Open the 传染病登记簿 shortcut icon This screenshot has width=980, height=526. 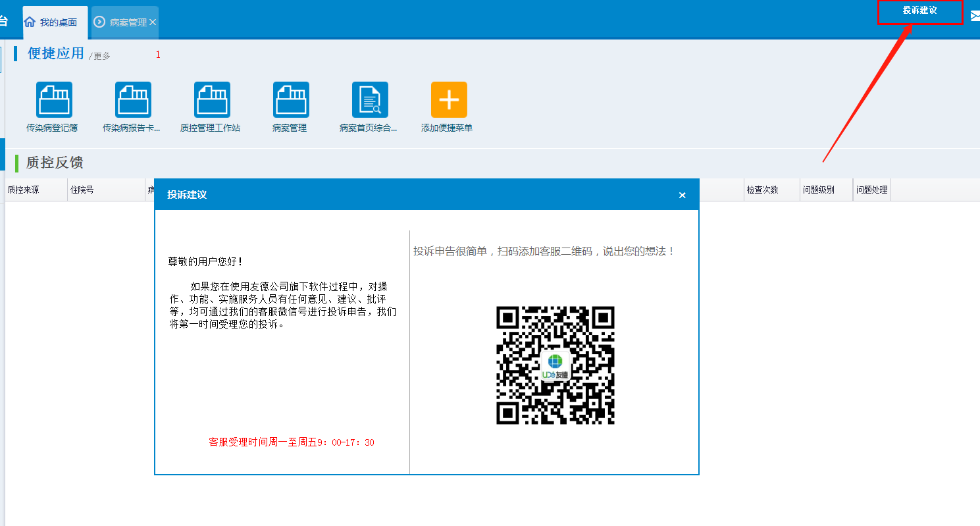[54, 99]
